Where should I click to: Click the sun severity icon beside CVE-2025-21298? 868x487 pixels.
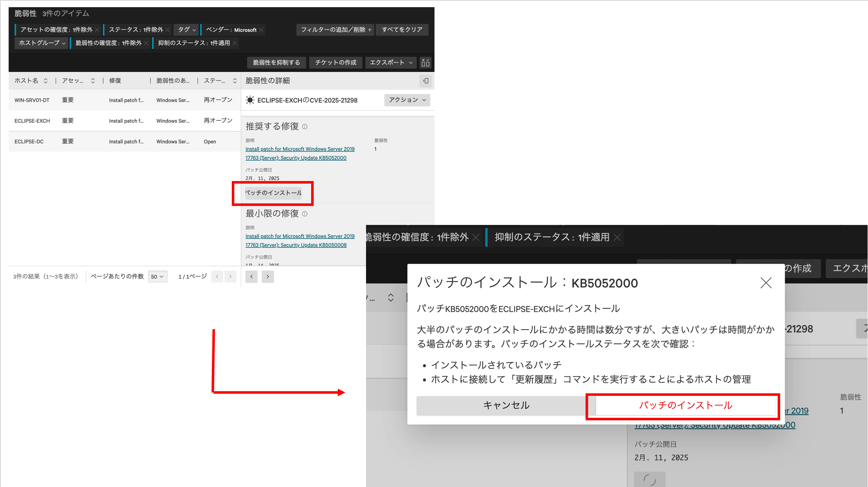tap(250, 100)
